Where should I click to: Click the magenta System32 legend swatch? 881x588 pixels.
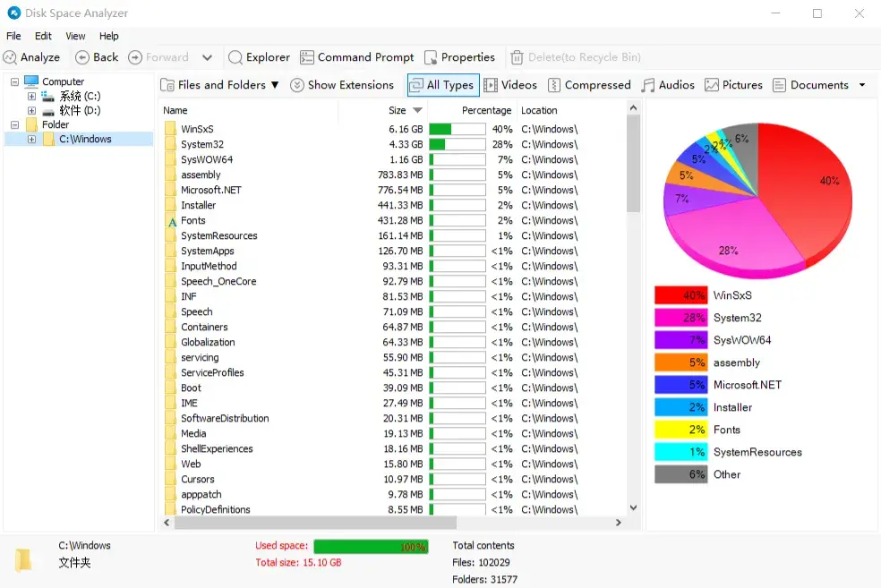point(680,318)
